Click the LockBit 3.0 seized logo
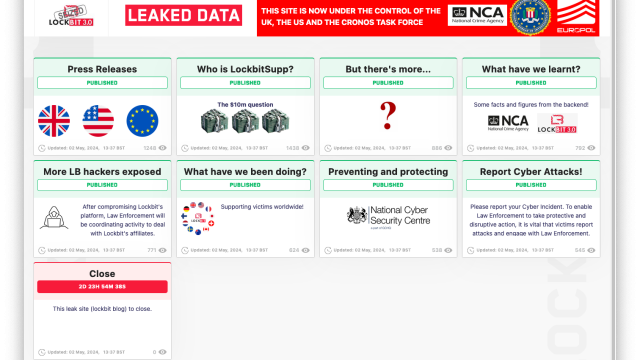The image size is (640, 360). pos(71,16)
